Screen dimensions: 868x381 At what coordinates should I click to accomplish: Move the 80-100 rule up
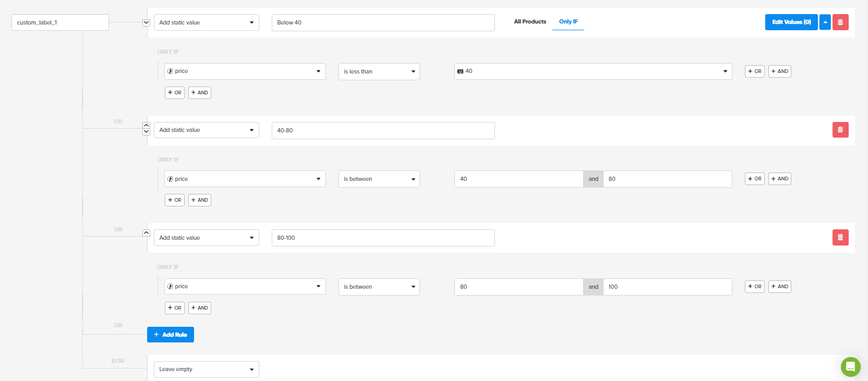click(x=146, y=233)
